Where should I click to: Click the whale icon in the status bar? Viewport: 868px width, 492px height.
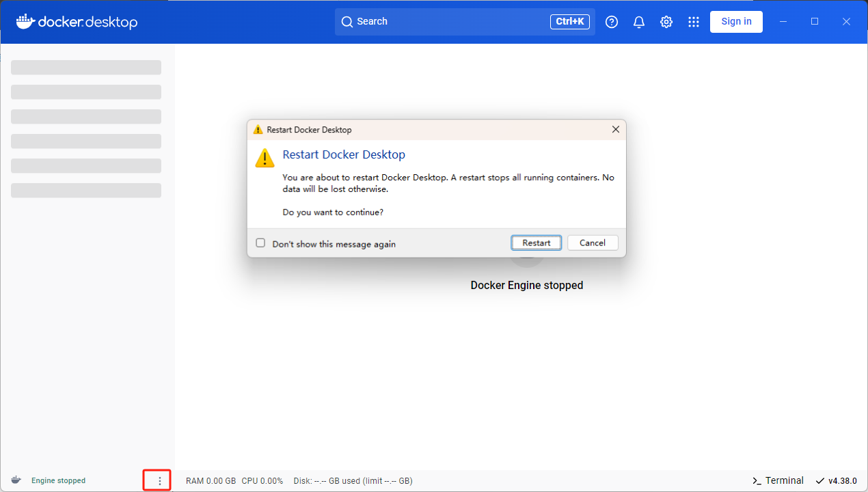(16, 480)
